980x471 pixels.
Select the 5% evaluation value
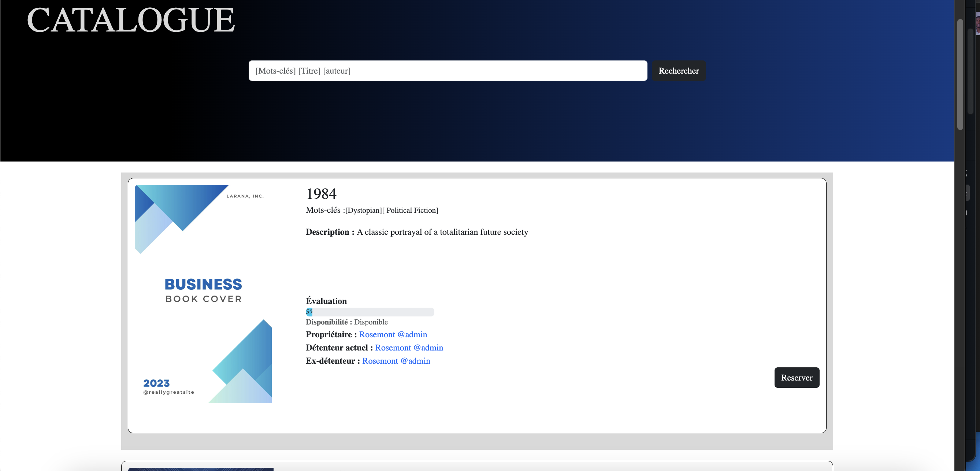(309, 312)
